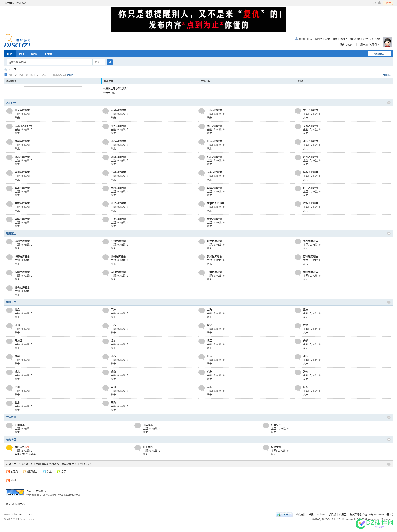Open topic 新手必读
The width and height of the screenshot is (397, 532).
pos(110,93)
